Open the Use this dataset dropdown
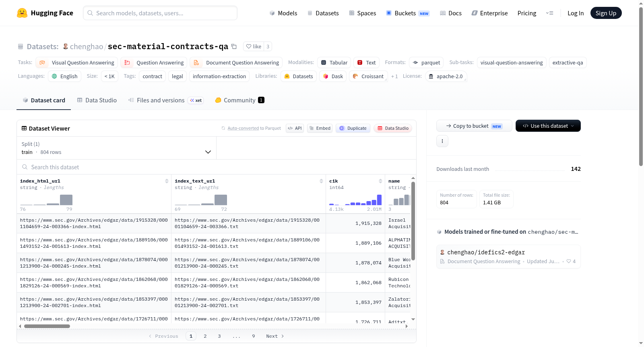644x347 pixels. tap(548, 126)
